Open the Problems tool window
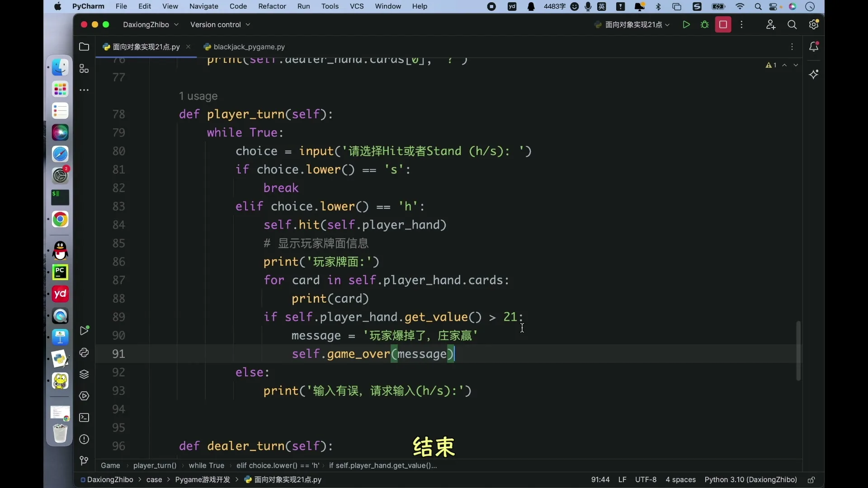Screen dimensions: 868x488 (x=84, y=440)
